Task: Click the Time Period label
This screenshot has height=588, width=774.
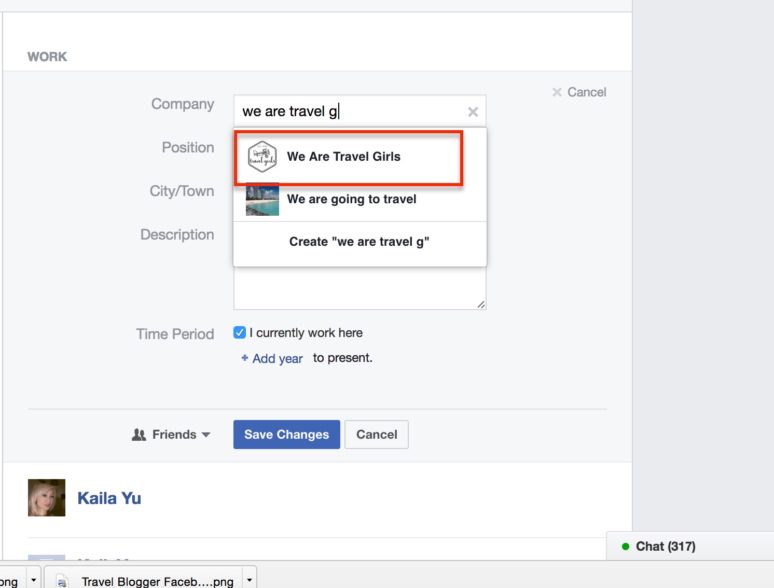Action: [x=175, y=334]
